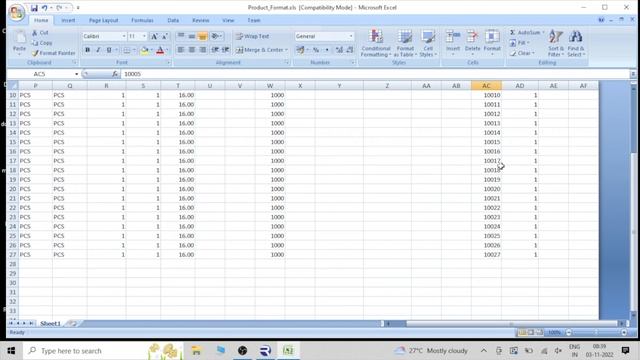Open the Clear dropdown

click(522, 53)
